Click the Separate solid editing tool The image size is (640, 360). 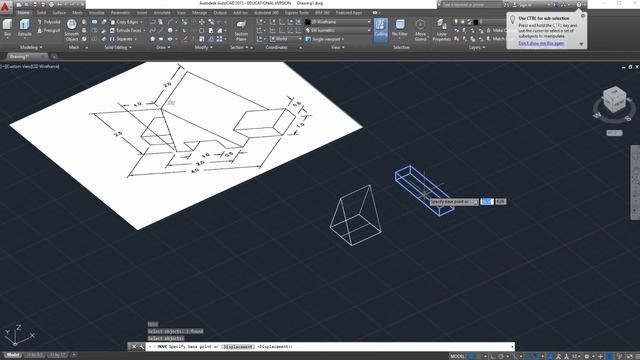(122, 39)
